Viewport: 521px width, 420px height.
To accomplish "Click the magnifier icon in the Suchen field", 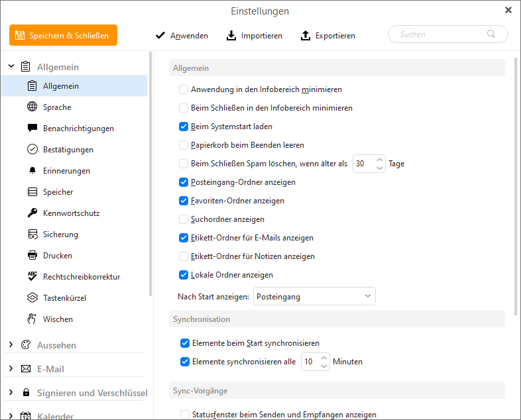I will (491, 34).
